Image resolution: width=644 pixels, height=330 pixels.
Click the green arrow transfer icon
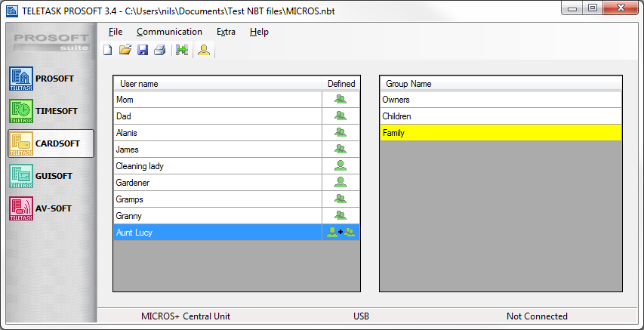click(181, 51)
